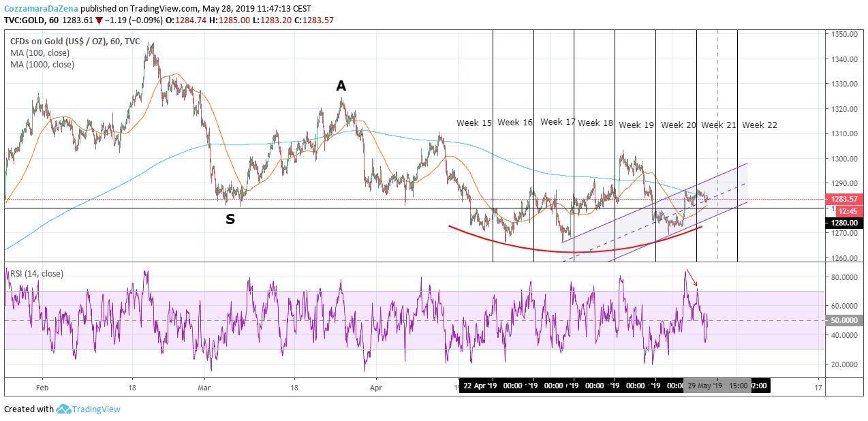The image size is (868, 421).
Task: Click the 'A' annotation label on the chart
Action: 341,86
